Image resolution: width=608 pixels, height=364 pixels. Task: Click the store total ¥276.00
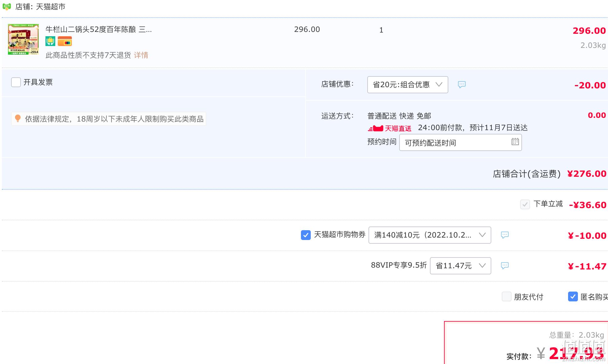point(587,174)
